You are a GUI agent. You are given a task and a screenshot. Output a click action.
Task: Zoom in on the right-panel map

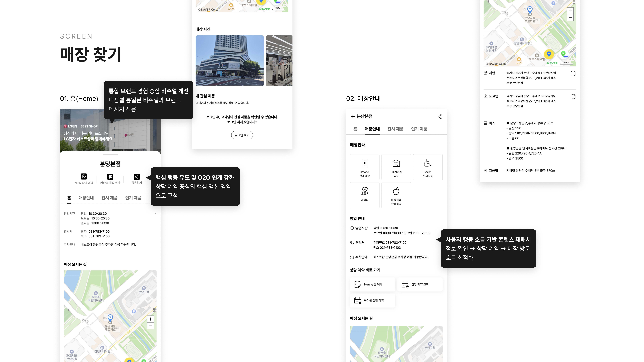pos(570,11)
